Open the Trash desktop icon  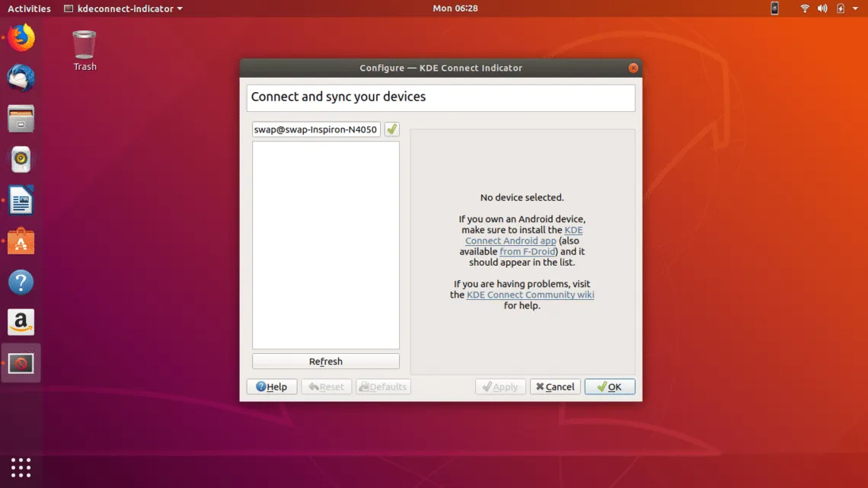[x=85, y=50]
